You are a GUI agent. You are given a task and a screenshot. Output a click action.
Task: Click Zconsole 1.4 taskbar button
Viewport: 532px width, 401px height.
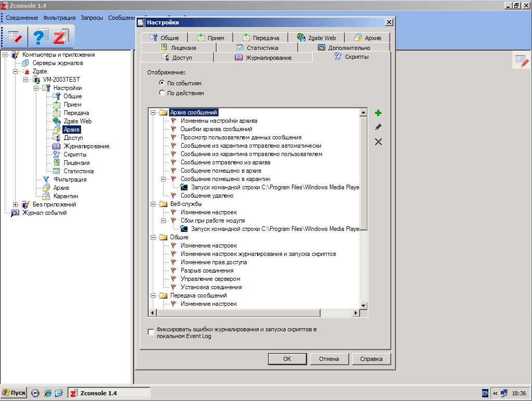pos(109,393)
